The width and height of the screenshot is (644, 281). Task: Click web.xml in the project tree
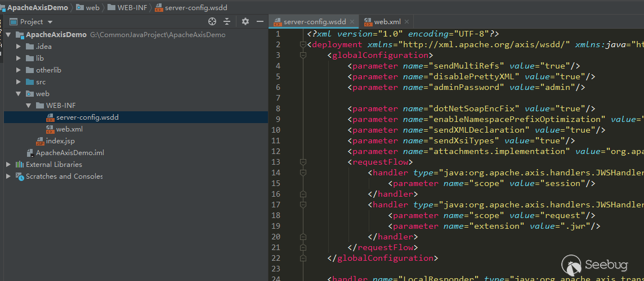(69, 129)
